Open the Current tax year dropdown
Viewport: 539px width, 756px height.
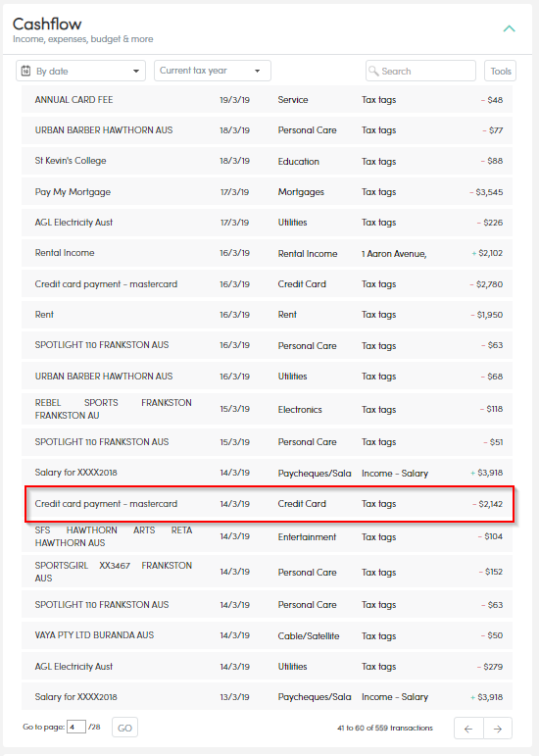[213, 71]
